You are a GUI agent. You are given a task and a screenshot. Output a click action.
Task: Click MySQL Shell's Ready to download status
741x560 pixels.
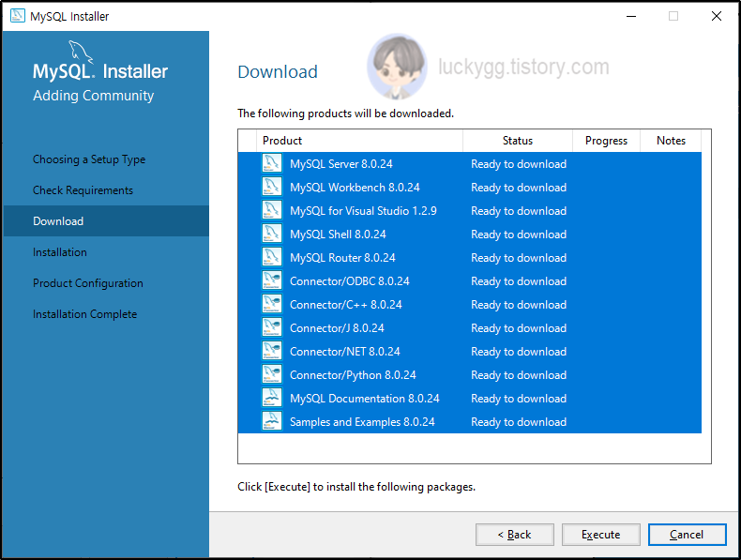pyautogui.click(x=519, y=235)
